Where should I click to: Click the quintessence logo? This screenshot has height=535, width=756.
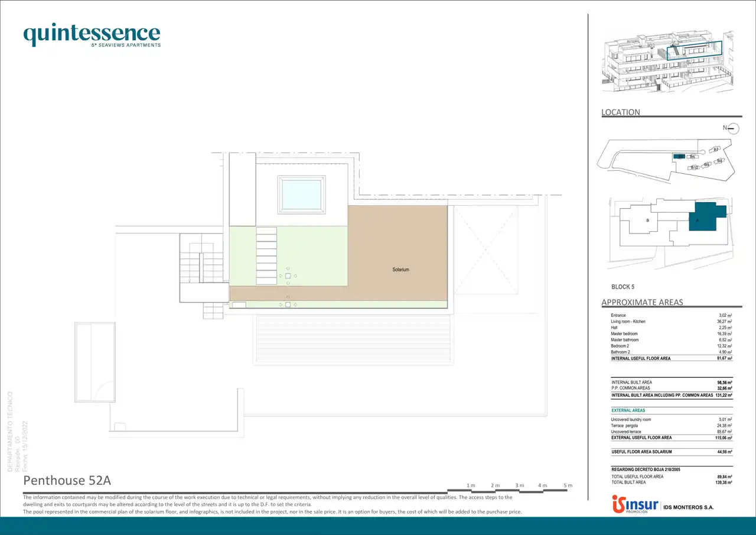[x=92, y=35]
